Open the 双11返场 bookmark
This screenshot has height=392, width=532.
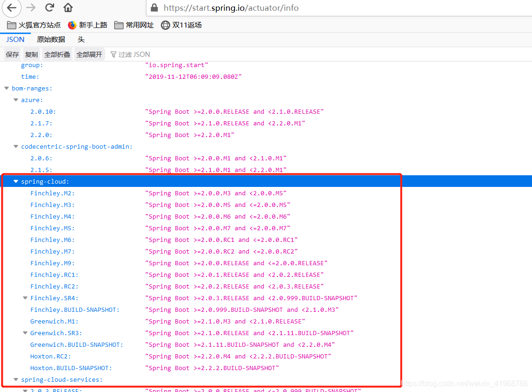tap(181, 25)
